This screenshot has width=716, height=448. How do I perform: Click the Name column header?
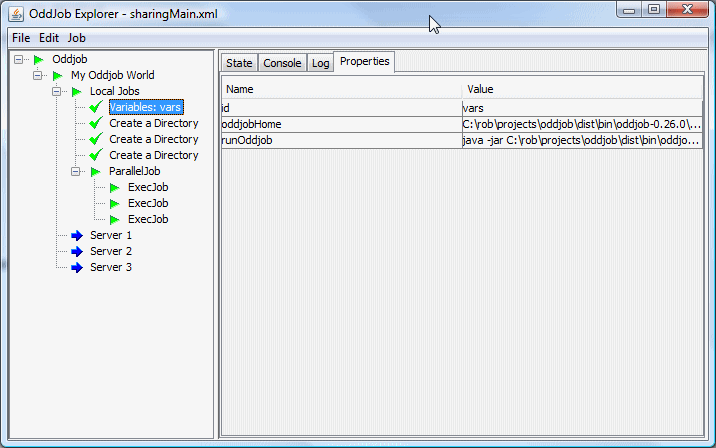tap(341, 89)
